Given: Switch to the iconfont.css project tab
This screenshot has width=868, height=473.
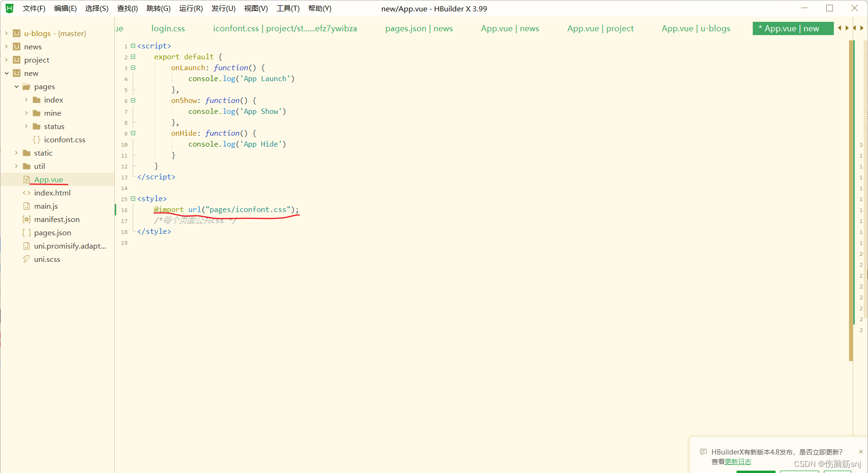Looking at the screenshot, I should (x=285, y=28).
